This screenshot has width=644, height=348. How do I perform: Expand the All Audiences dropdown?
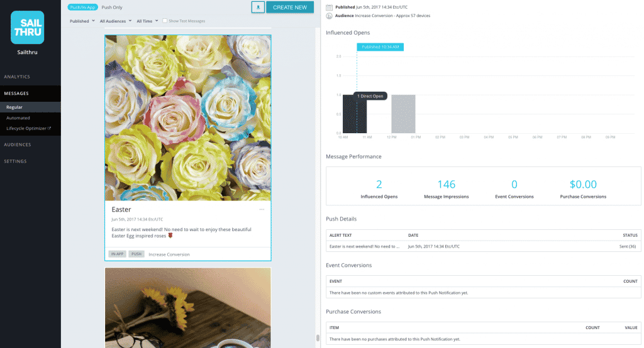click(116, 21)
